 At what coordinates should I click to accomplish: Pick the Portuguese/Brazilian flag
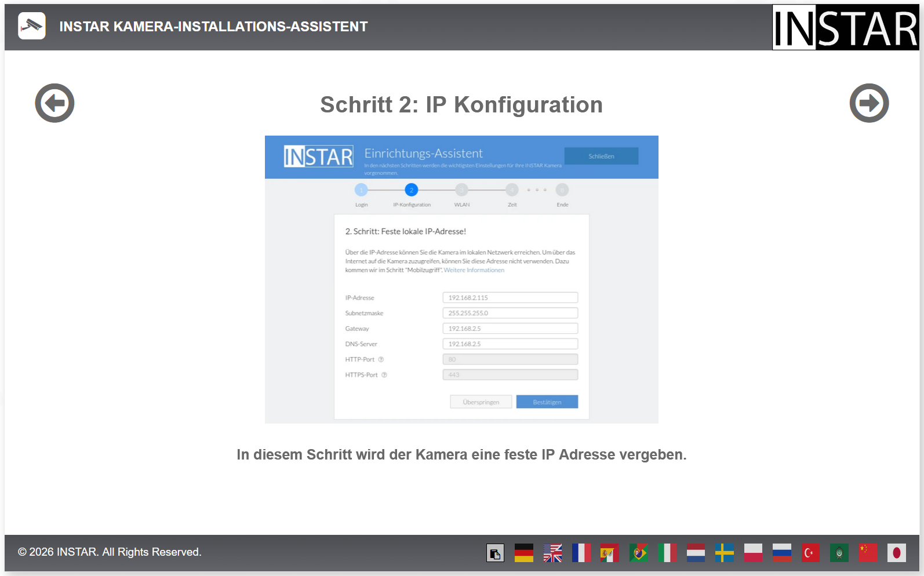639,553
